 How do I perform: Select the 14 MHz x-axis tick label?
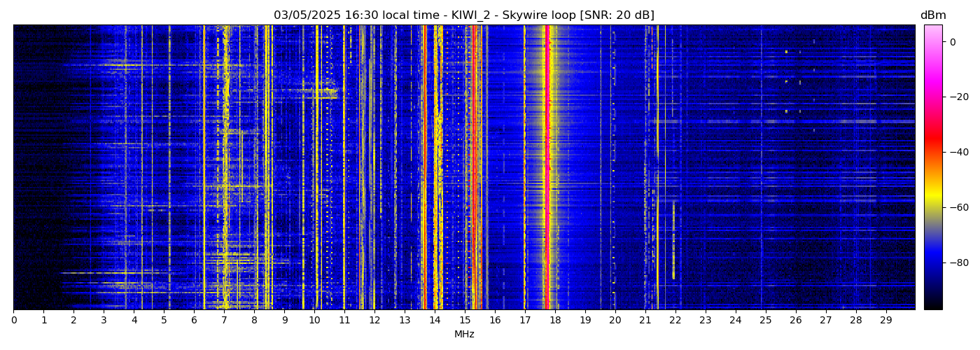(435, 321)
